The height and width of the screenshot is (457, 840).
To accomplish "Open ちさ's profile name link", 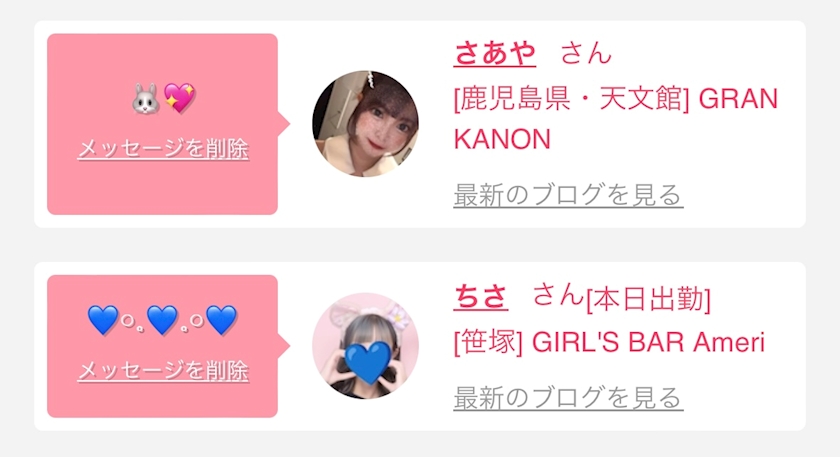I will pyautogui.click(x=481, y=296).
